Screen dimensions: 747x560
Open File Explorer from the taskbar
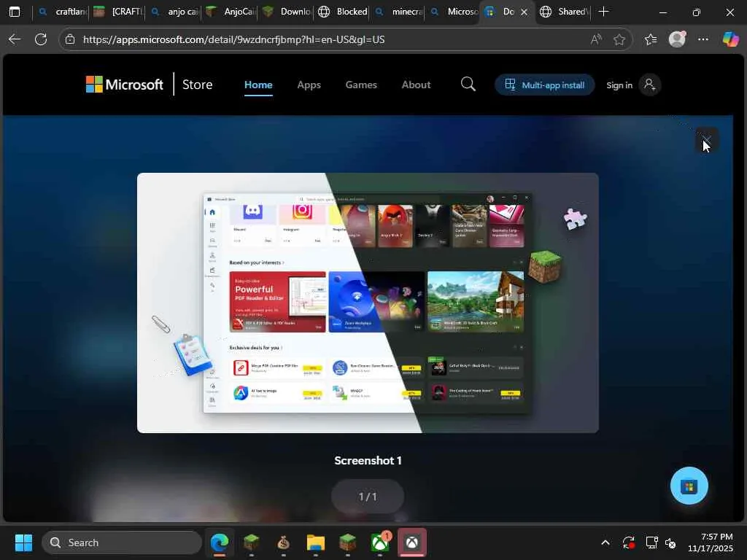(315, 542)
